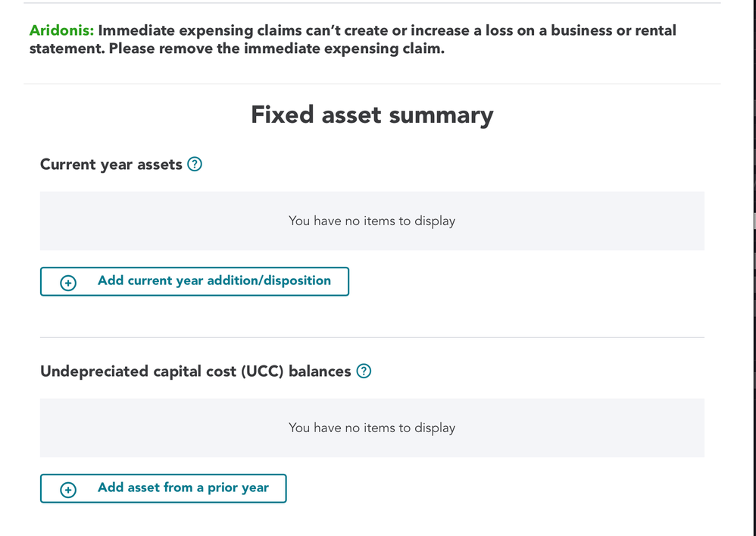Click 'Please remove the immediate expensing claim' text
The height and width of the screenshot is (536, 756).
(x=276, y=49)
